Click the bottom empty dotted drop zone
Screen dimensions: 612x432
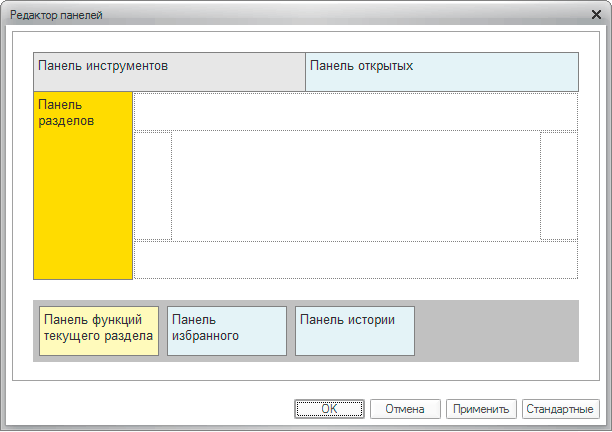pyautogui.click(x=355, y=260)
